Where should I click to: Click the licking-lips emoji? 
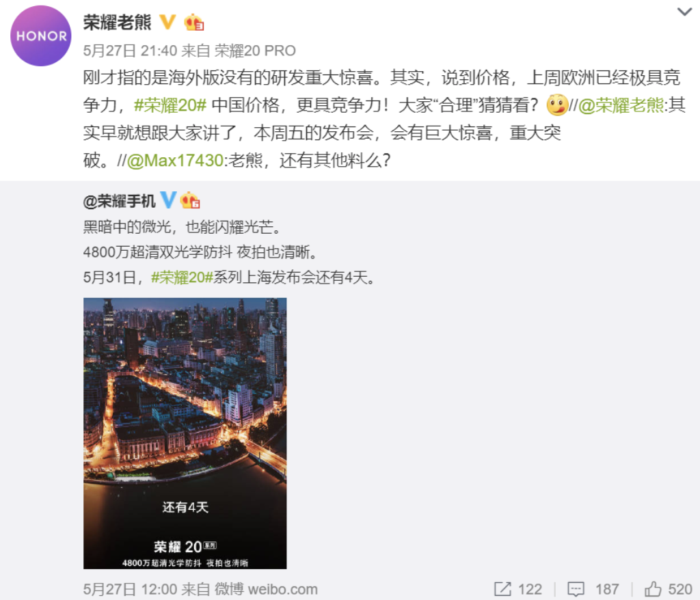pos(557,105)
